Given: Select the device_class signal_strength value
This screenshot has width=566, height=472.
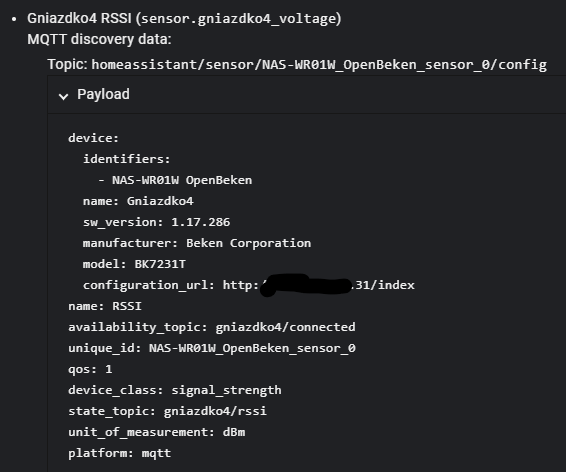Looking at the screenshot, I should [x=226, y=390].
